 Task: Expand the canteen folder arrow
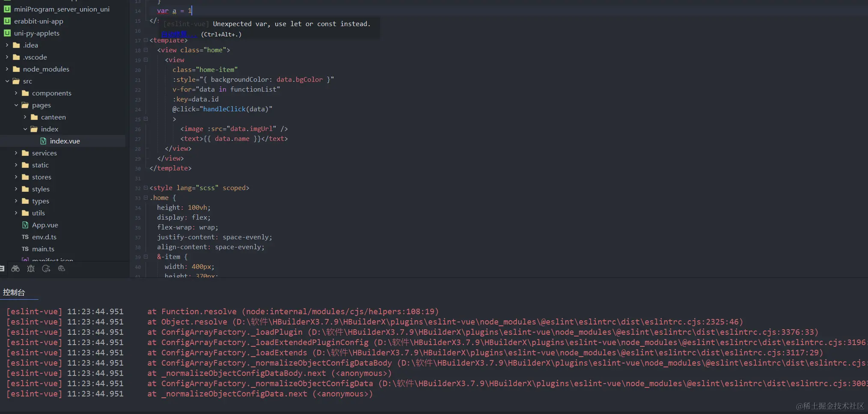pos(25,117)
